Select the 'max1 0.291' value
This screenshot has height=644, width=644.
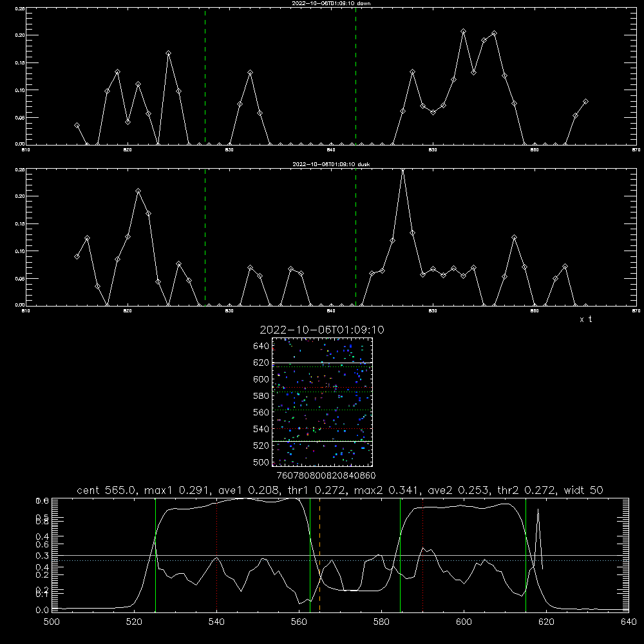(x=178, y=490)
